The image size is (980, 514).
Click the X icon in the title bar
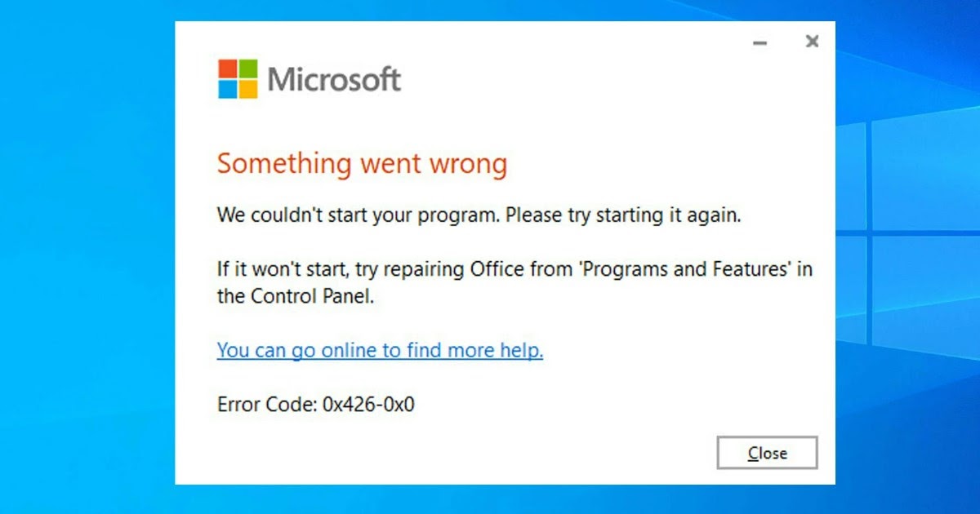coord(813,41)
